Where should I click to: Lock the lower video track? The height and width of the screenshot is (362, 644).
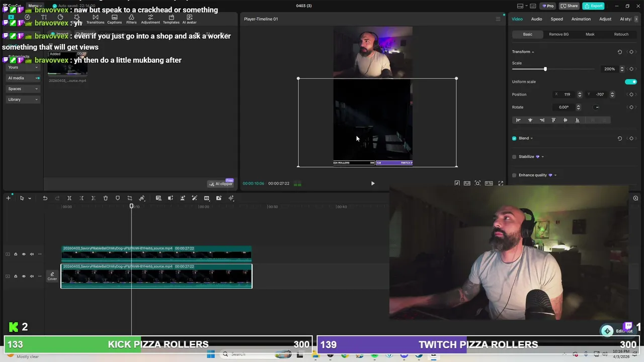click(16, 276)
